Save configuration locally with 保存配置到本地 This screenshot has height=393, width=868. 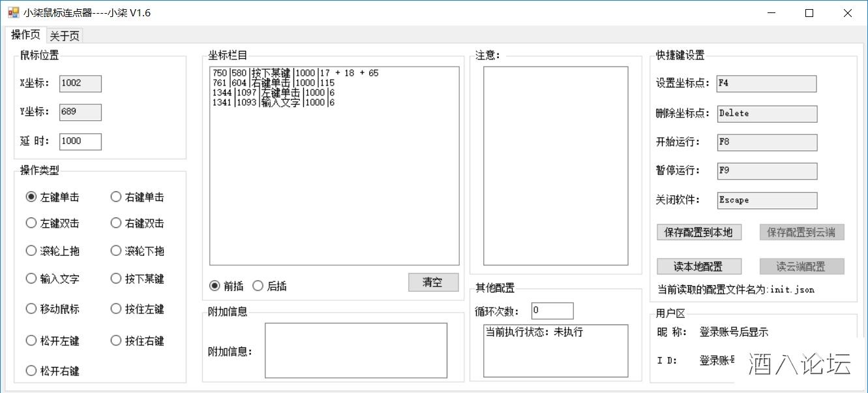click(x=698, y=232)
